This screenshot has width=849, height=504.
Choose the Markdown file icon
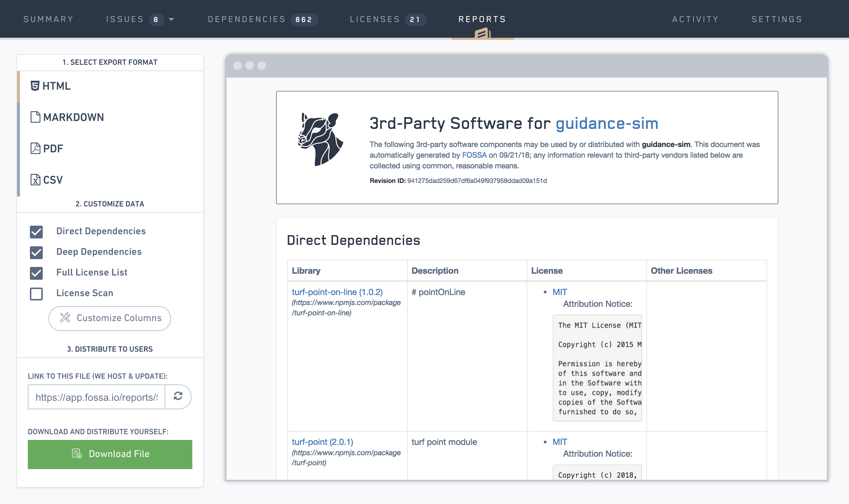(35, 117)
